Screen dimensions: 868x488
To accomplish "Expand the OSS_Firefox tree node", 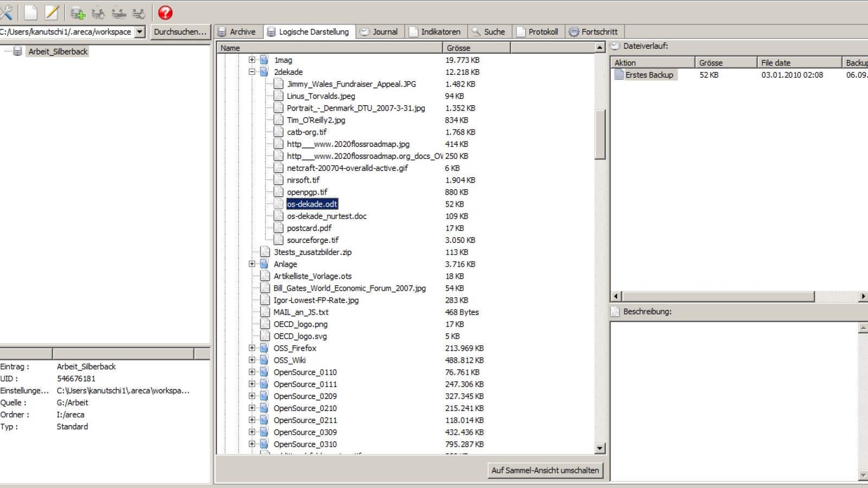I will pyautogui.click(x=251, y=348).
